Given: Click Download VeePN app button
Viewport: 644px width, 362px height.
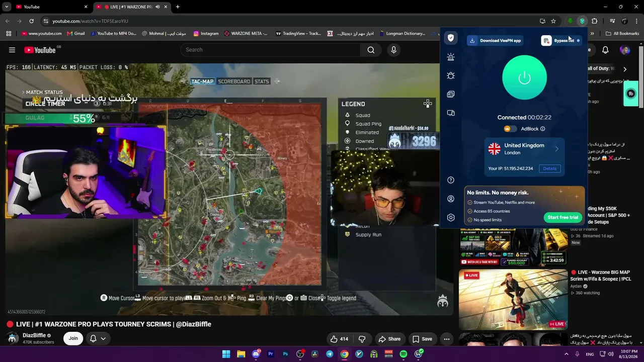Looking at the screenshot, I should click(496, 40).
